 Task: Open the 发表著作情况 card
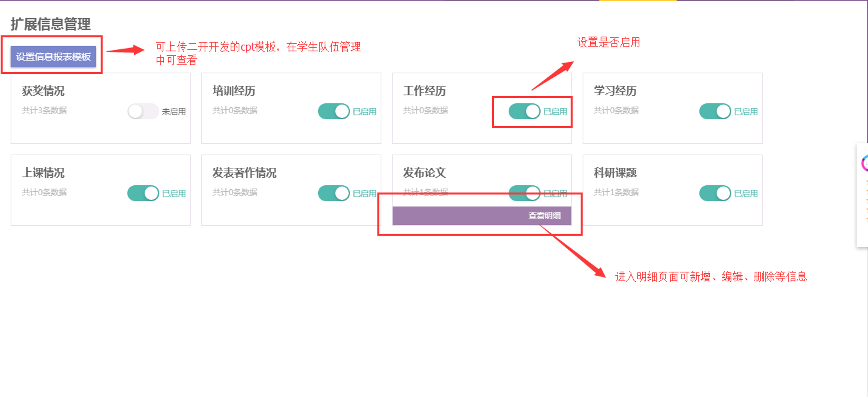[291, 190]
